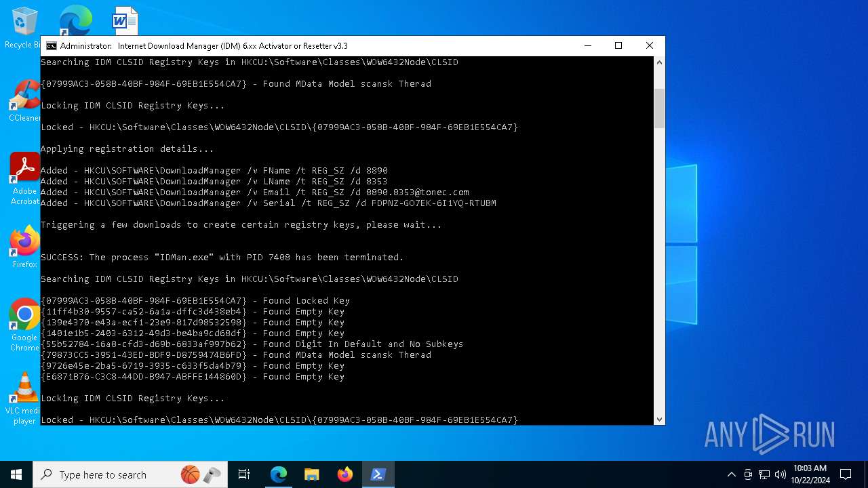868x488 pixels.
Task: Click the {79873CC5-3951...} MData Model line
Action: (236, 355)
